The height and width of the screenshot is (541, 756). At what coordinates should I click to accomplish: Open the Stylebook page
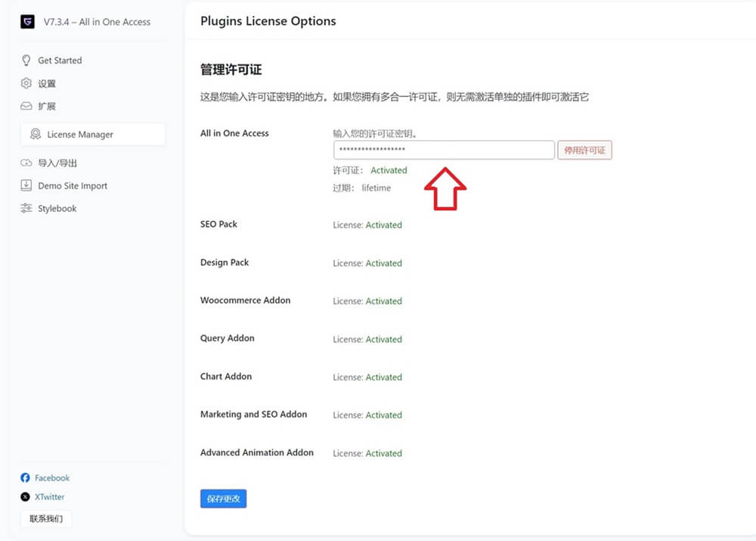[x=57, y=209]
